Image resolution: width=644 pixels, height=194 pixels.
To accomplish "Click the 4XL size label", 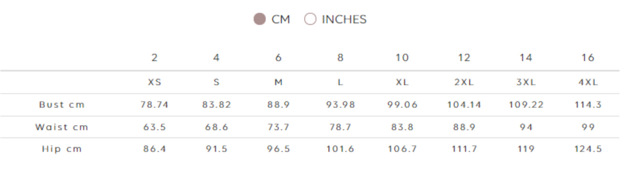I will pyautogui.click(x=588, y=82).
